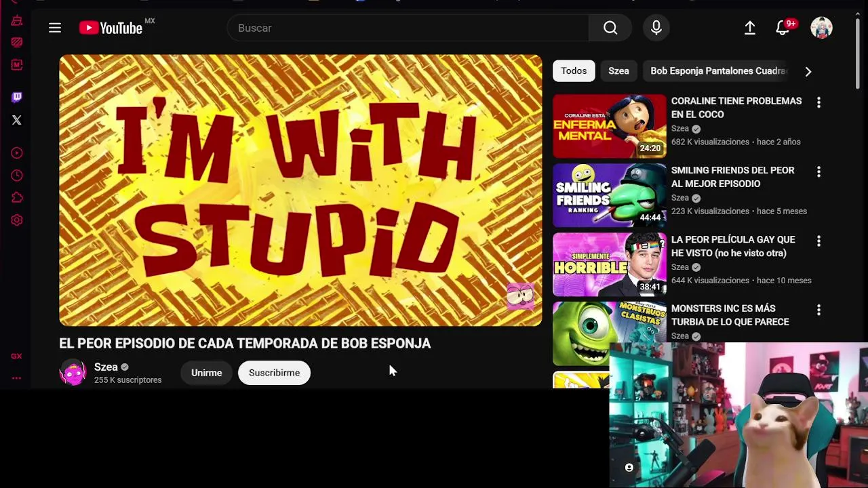The image size is (868, 488).
Task: Open the extensions cube icon
Action: click(17, 198)
